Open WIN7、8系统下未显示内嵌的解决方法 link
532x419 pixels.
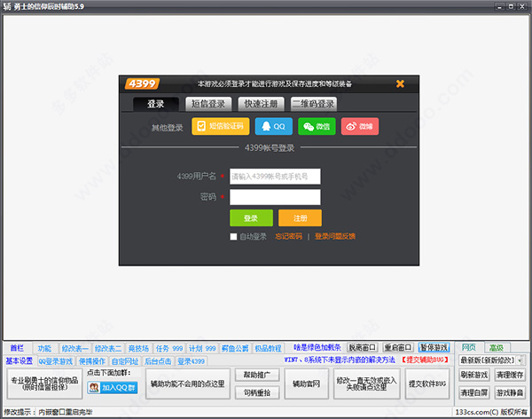pos(340,360)
